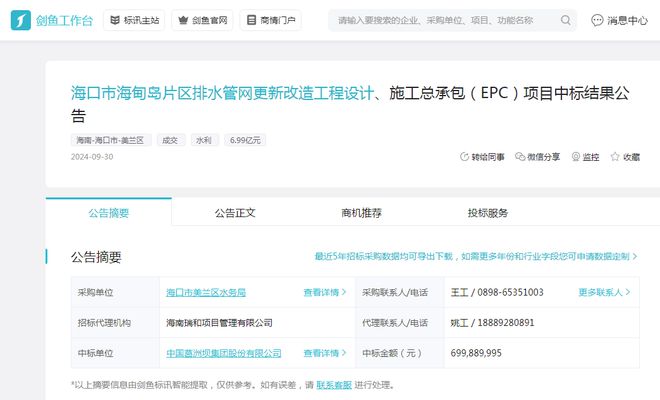Screen dimensions: 660x400
Task: Select the 海南-海口市-美兰区 tag
Action: pyautogui.click(x=111, y=140)
